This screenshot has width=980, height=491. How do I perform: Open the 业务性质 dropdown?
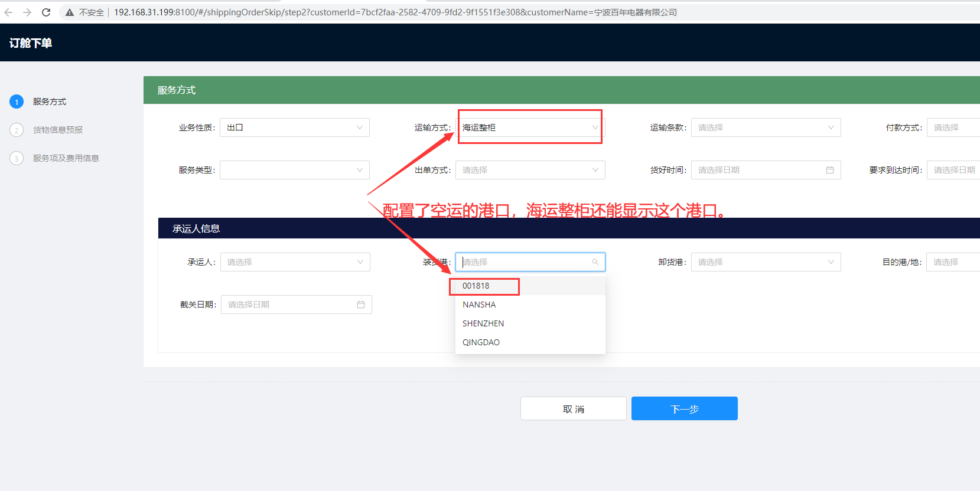[294, 127]
